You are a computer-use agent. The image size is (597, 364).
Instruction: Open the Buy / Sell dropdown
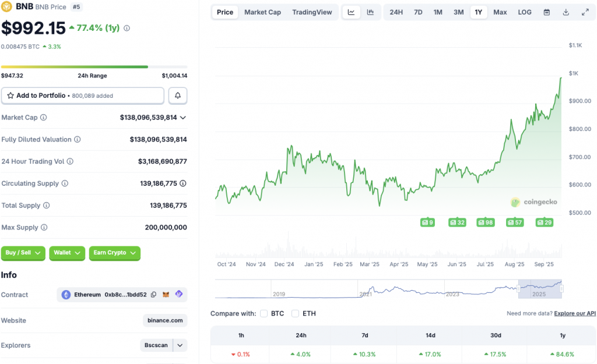pos(24,253)
